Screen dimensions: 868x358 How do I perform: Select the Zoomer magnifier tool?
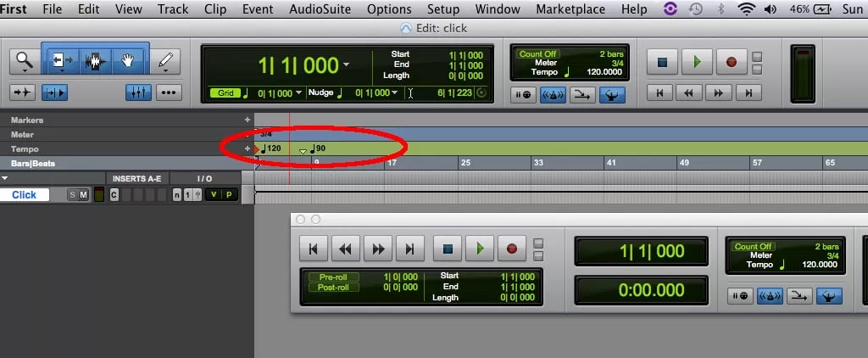25,61
